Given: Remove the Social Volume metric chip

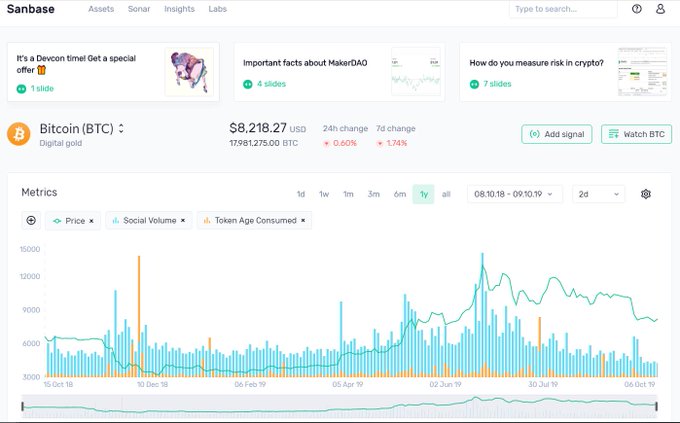Looking at the screenshot, I should (x=183, y=220).
